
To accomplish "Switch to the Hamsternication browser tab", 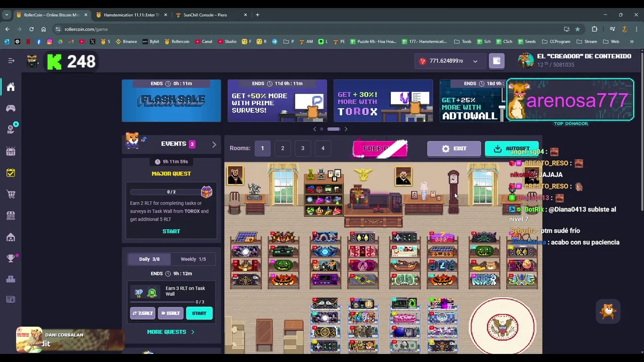I will pyautogui.click(x=131, y=15).
